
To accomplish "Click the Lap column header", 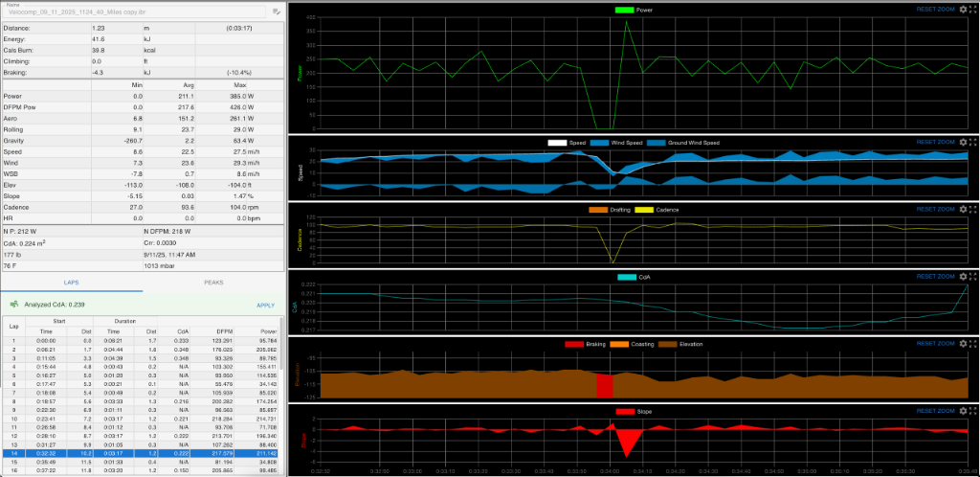I will point(13,326).
